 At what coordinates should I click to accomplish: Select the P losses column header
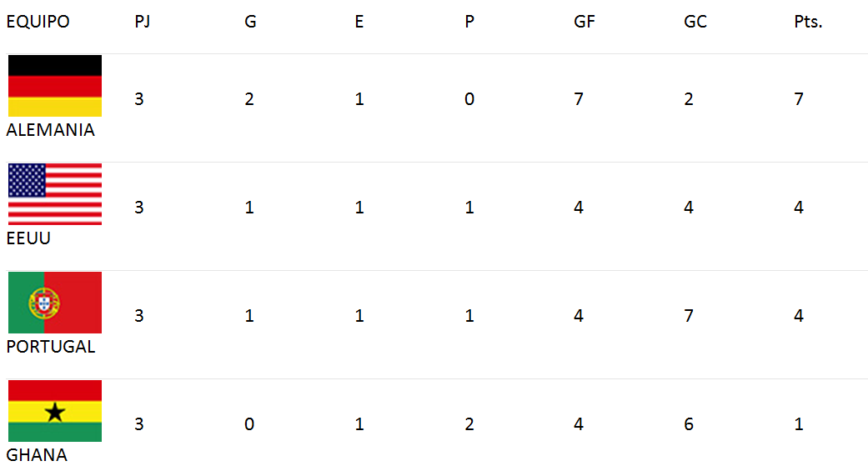469,22
